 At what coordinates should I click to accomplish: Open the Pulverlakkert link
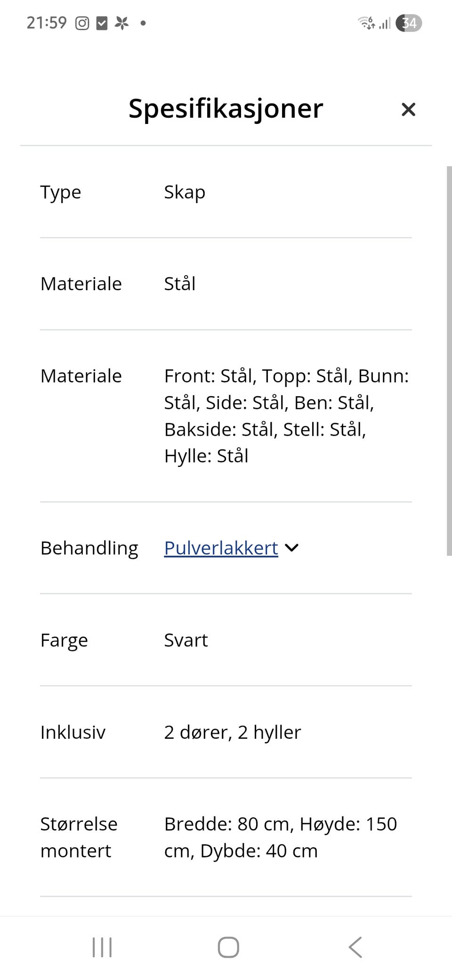tap(221, 548)
